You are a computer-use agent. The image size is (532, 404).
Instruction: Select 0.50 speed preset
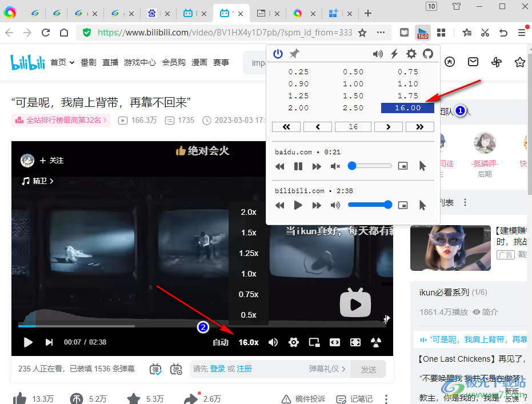[353, 72]
